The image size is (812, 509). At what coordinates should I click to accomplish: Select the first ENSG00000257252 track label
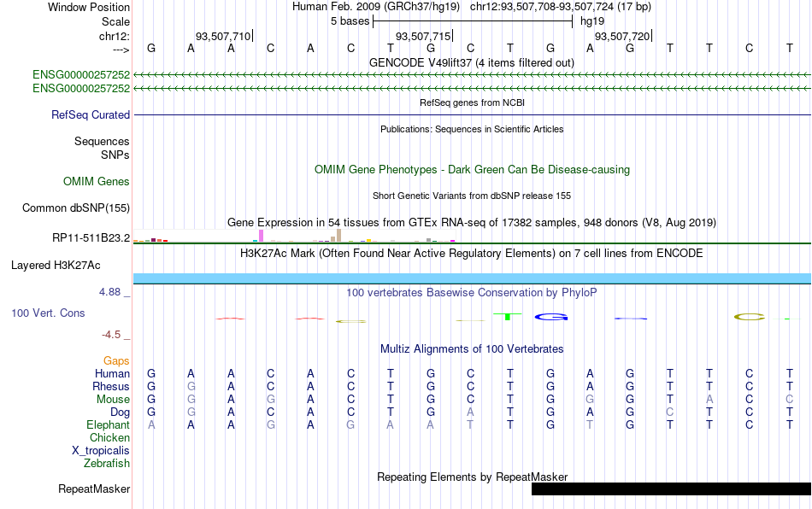[x=81, y=74]
